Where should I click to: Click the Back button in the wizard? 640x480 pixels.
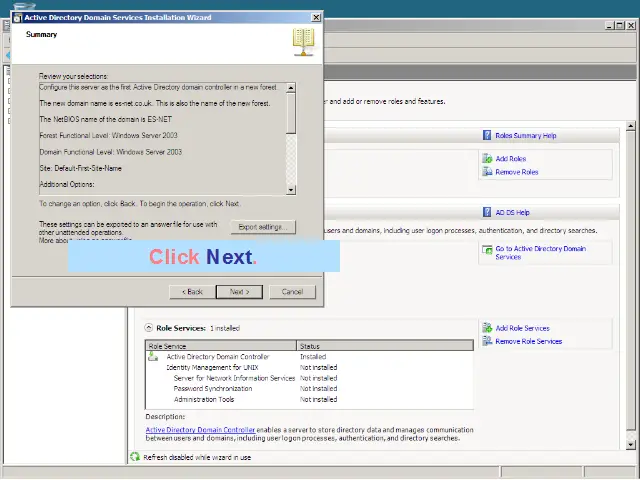pyautogui.click(x=192, y=292)
